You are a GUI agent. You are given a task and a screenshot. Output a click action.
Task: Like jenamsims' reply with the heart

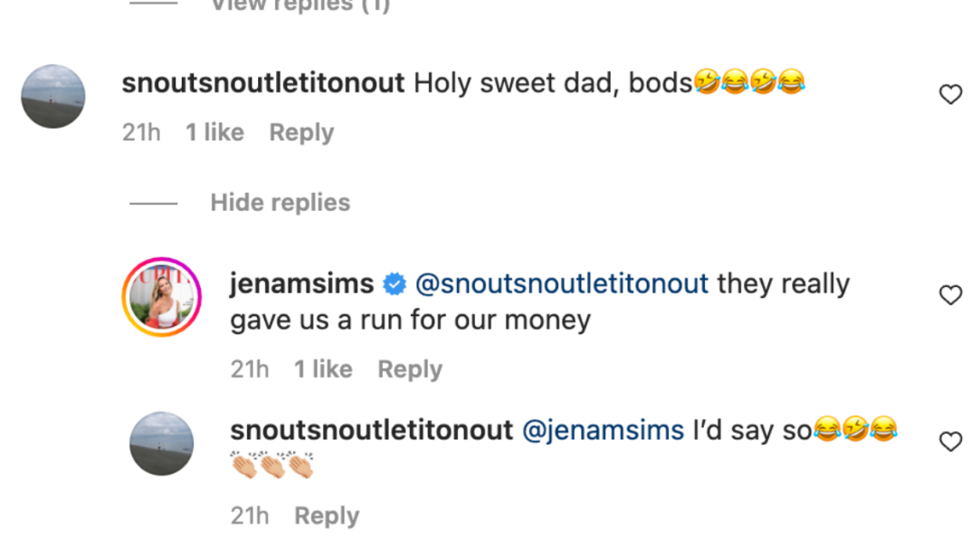point(950,295)
